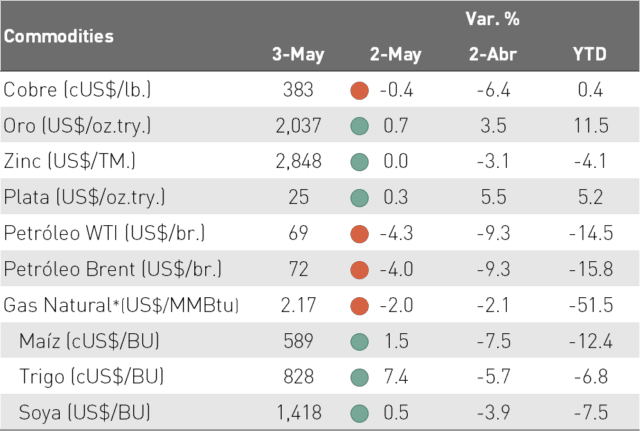Click the red indicator dot for Cobre
This screenshot has height=431, width=640.
click(360, 91)
